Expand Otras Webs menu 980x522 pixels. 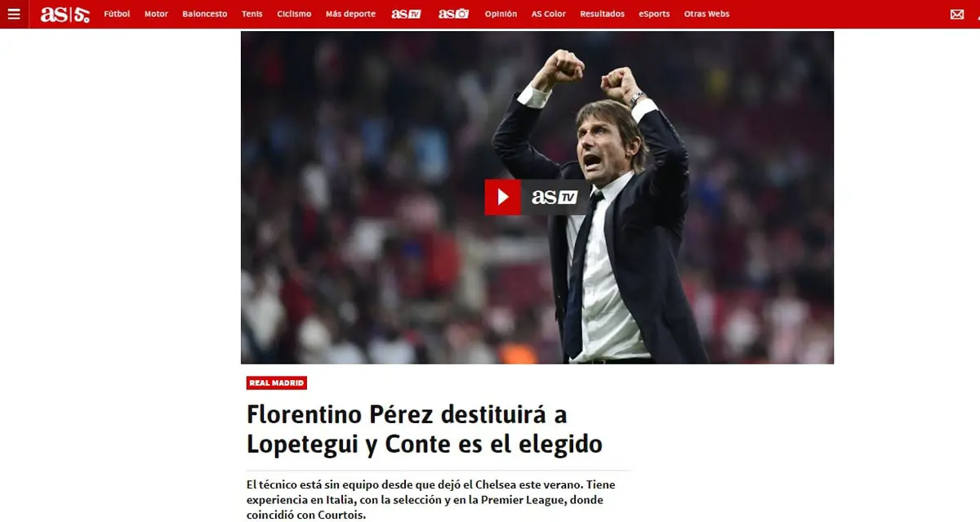pyautogui.click(x=707, y=14)
